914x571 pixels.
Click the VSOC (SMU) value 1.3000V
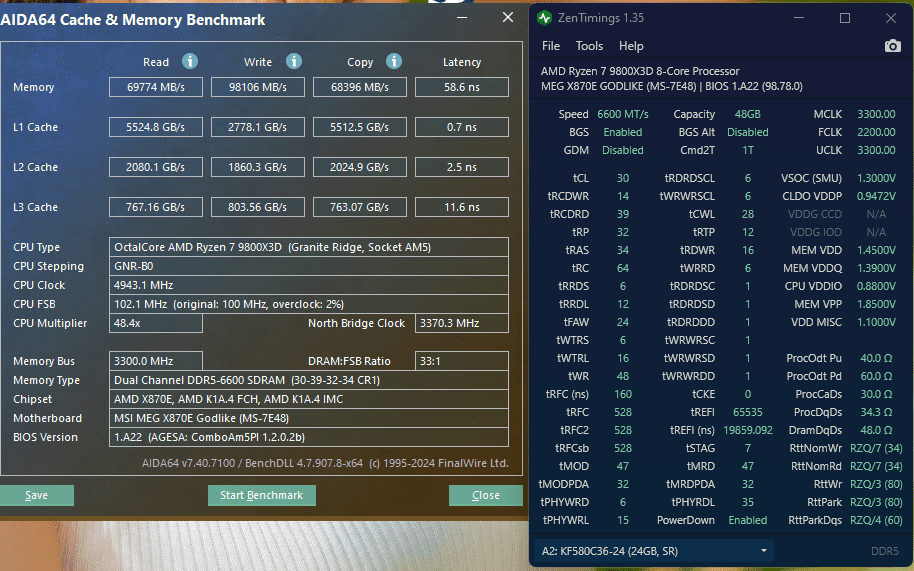tap(876, 178)
